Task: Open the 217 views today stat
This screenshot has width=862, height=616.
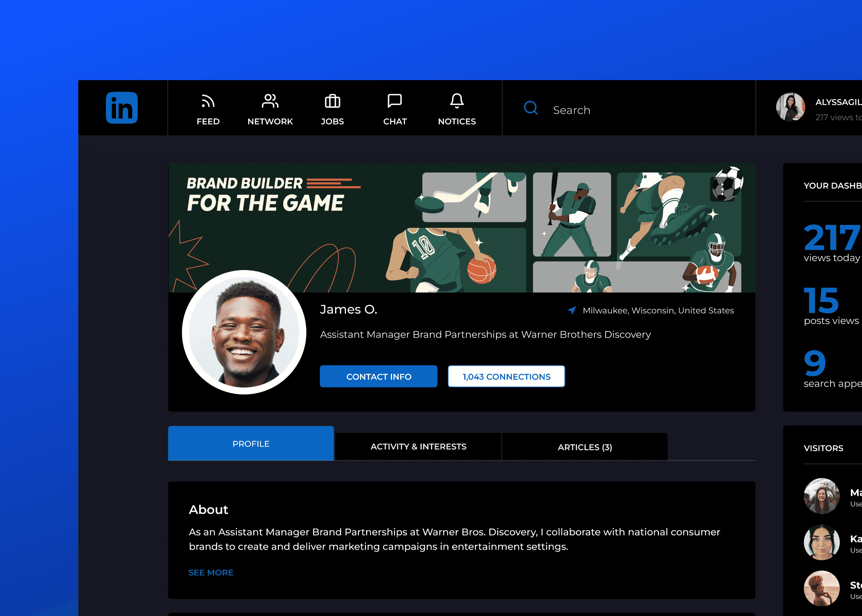Action: point(831,243)
